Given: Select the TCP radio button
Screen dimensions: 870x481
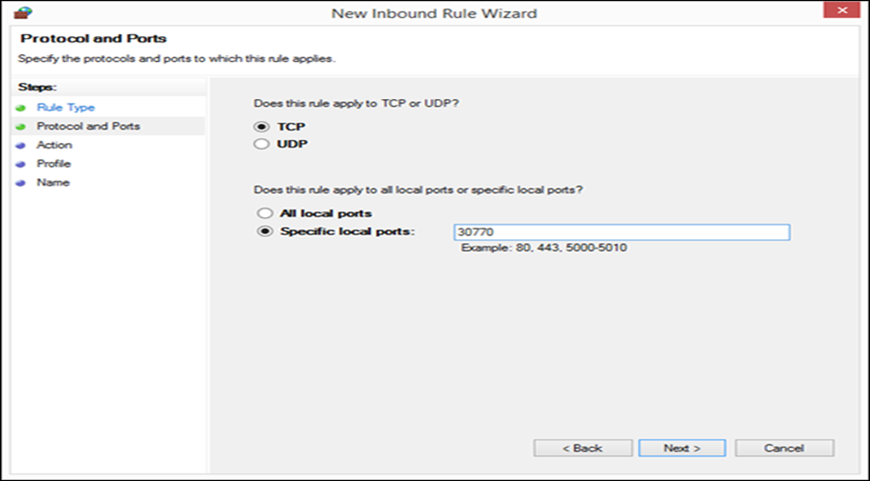Looking at the screenshot, I should point(261,127).
